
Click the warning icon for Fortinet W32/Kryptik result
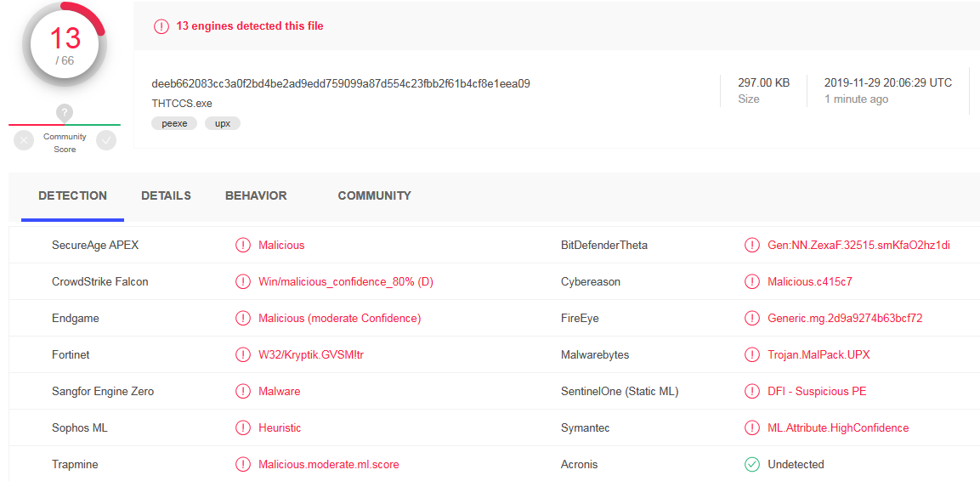click(x=242, y=355)
